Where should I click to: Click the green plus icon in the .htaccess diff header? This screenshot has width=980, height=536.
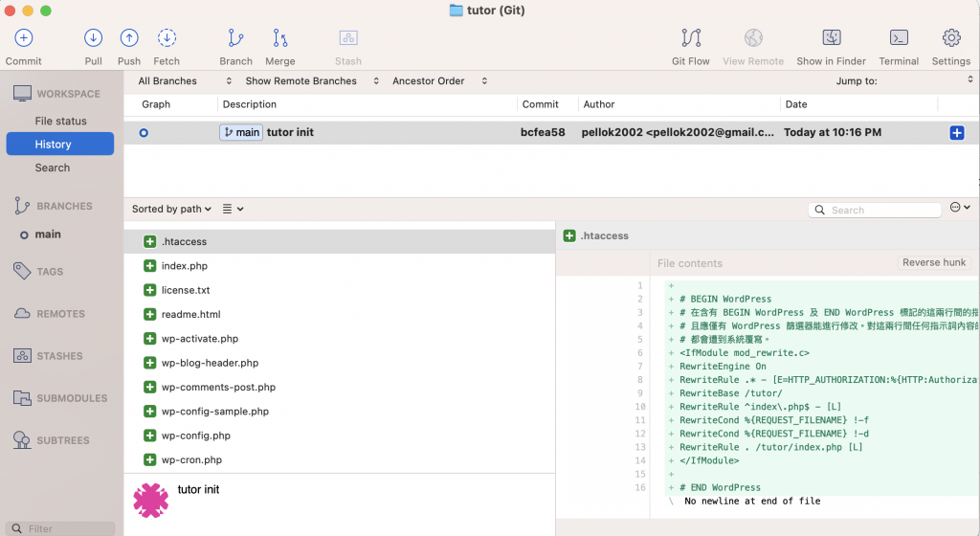(x=569, y=235)
